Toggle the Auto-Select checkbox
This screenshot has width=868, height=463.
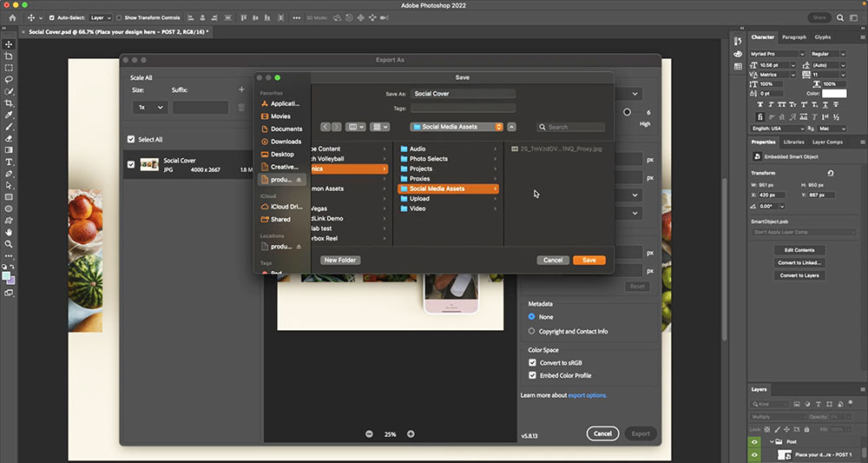click(x=51, y=17)
